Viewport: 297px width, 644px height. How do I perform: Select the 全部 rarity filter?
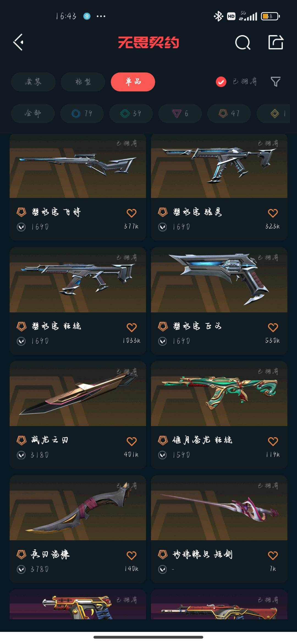[x=33, y=113]
